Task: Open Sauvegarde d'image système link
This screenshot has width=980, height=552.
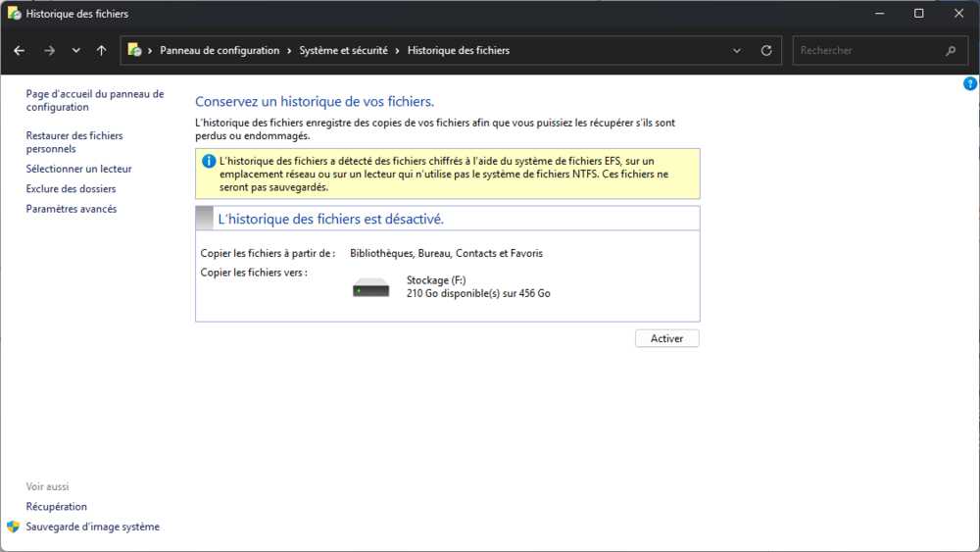Action: click(92, 527)
